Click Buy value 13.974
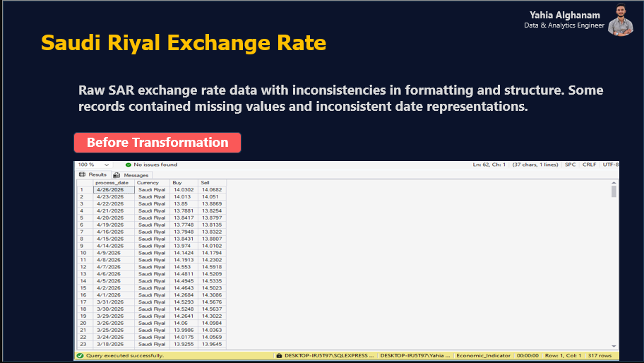The image size is (644, 363). click(x=184, y=246)
